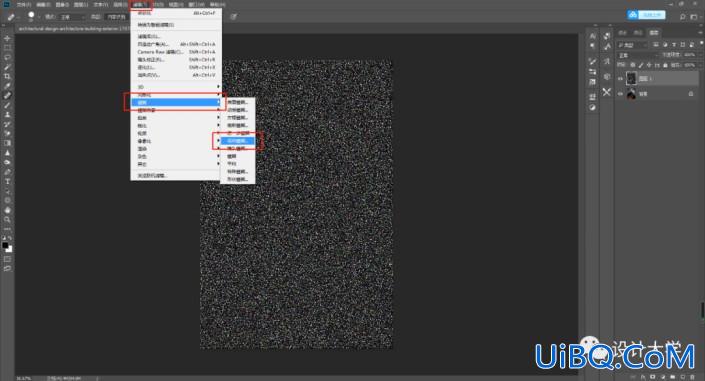Select highlighted 模糊 entry in Filter menu
The image size is (705, 381).
coord(176,103)
